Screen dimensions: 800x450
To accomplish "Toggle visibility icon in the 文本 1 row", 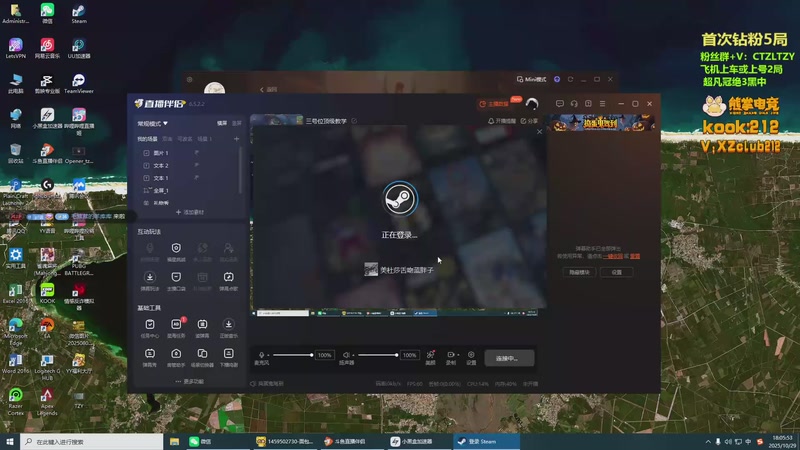I will pos(196,178).
